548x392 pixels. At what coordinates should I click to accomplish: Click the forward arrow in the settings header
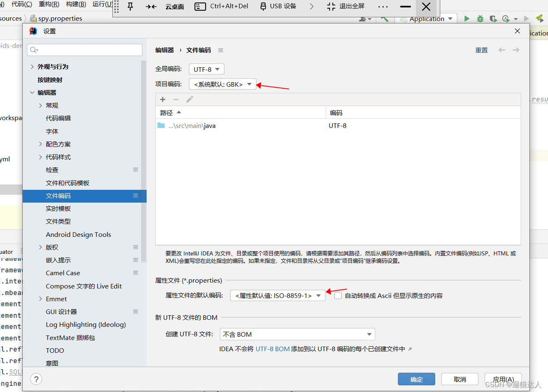point(516,50)
